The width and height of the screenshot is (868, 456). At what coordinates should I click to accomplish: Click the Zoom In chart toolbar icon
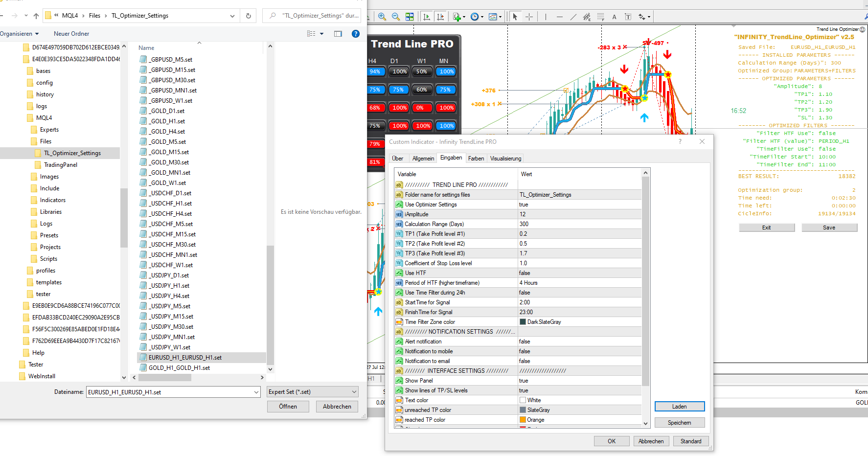pos(382,17)
